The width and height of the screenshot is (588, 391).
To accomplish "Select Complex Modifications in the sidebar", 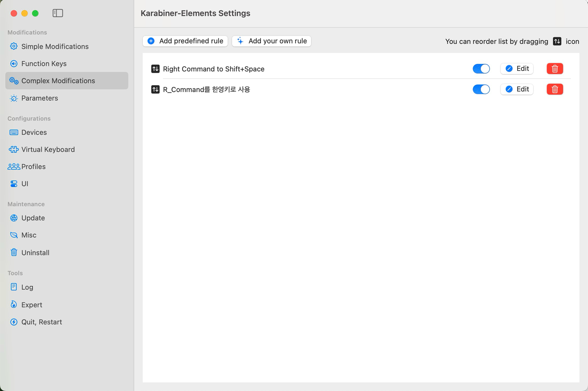I will click(67, 81).
